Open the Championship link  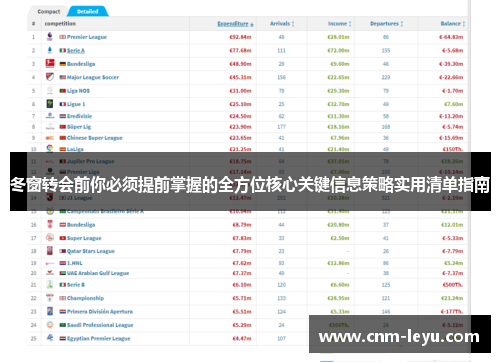coord(85,298)
